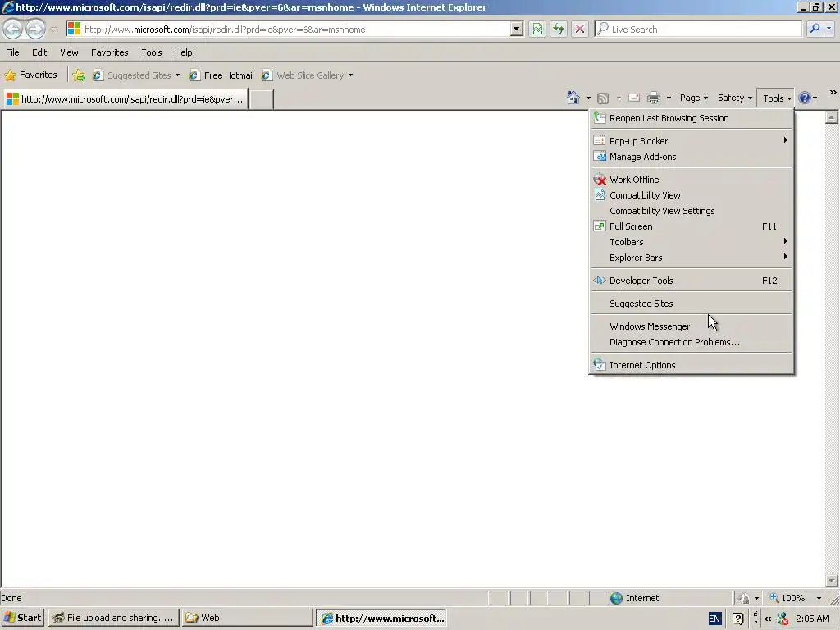
Task: Choose Windows Messenger menu entry
Action: click(692, 326)
